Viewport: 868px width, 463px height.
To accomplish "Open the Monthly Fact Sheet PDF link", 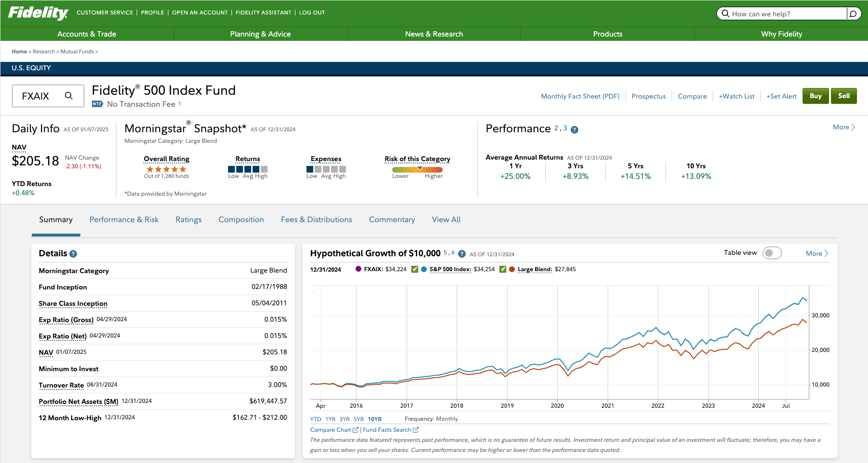I will (x=580, y=96).
